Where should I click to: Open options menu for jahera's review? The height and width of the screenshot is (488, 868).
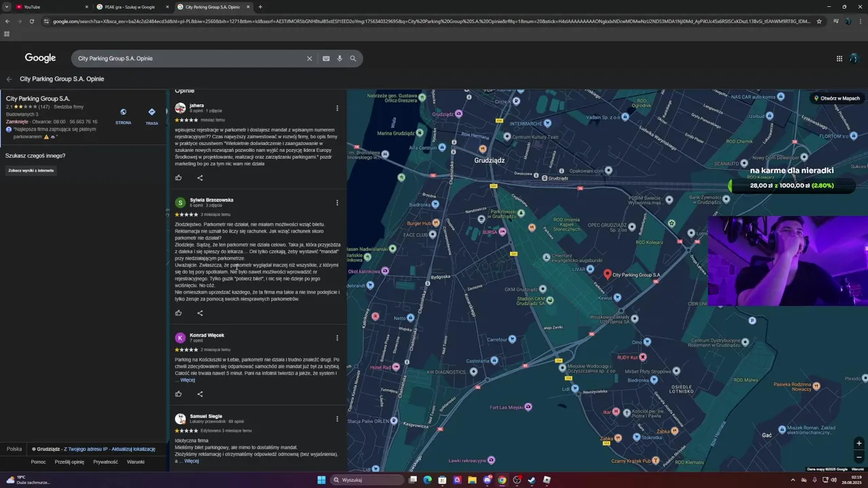coord(337,108)
